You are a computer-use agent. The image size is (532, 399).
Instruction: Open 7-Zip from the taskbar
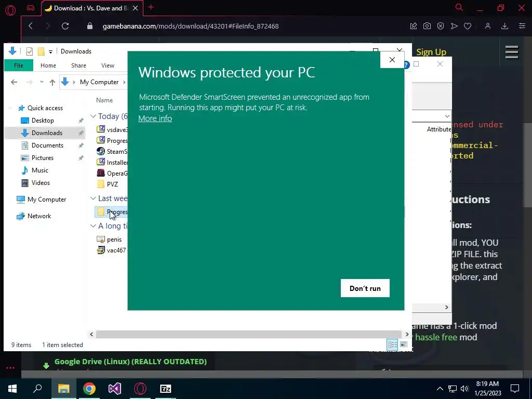(x=166, y=389)
